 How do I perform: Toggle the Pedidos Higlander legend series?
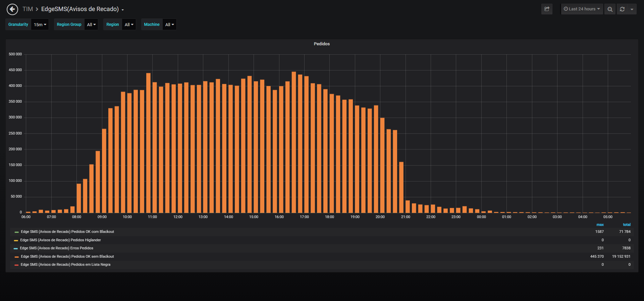pyautogui.click(x=60, y=240)
